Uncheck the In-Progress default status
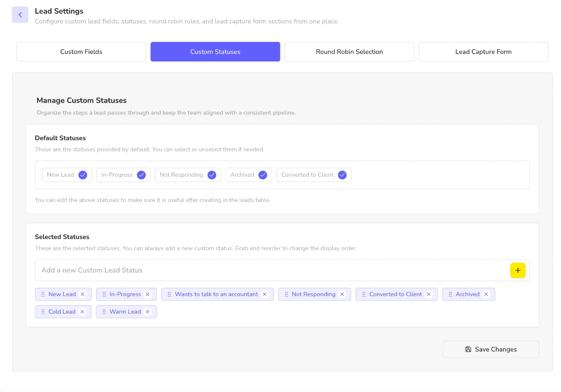The image size is (561, 392). pos(141,175)
